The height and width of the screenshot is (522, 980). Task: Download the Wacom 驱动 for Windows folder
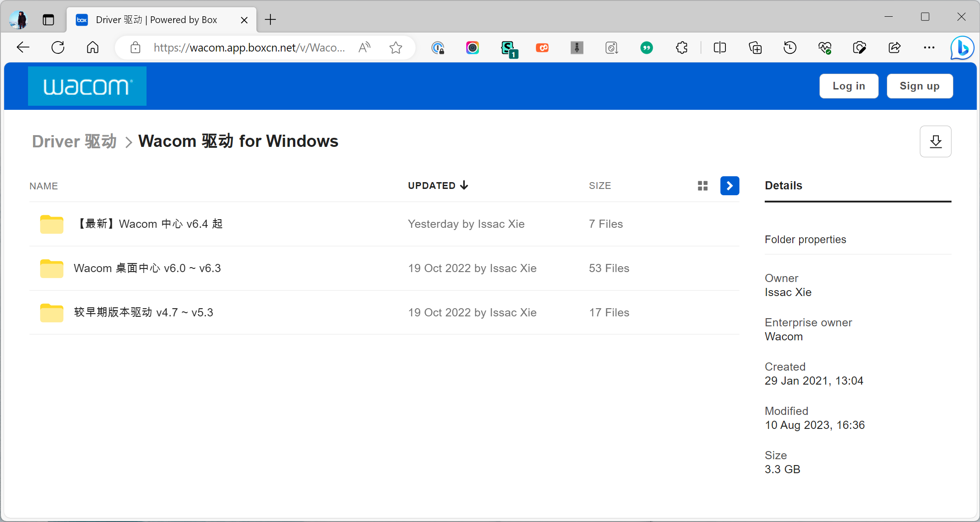coord(936,141)
